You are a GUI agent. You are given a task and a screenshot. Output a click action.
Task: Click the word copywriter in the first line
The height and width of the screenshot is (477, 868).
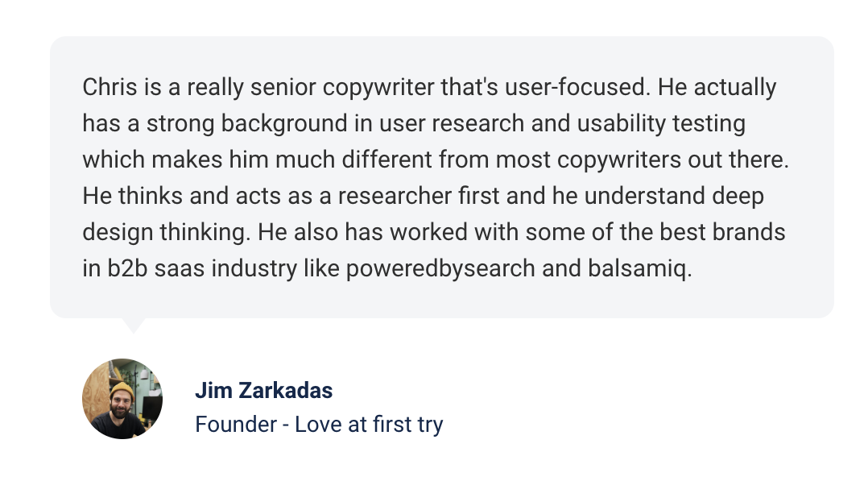378,89
